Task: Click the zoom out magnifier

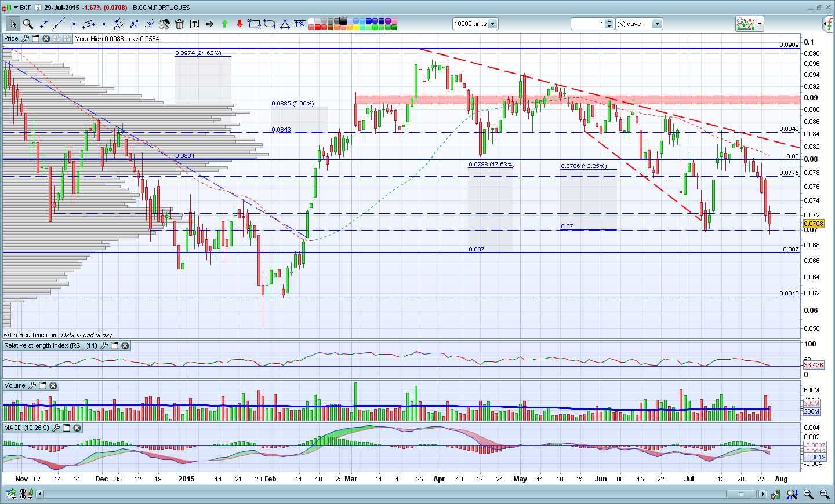Action: (808, 494)
